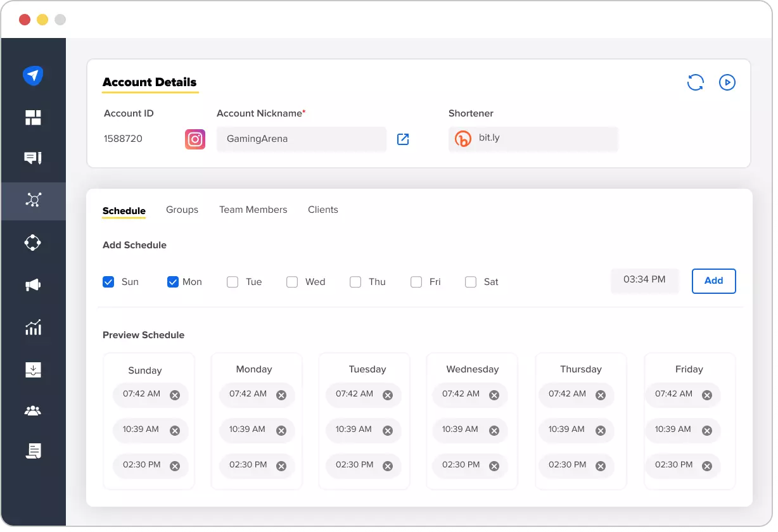Viewport: 778px width, 532px height.
Task: Open the 03:34 PM time picker
Action: [x=644, y=280]
